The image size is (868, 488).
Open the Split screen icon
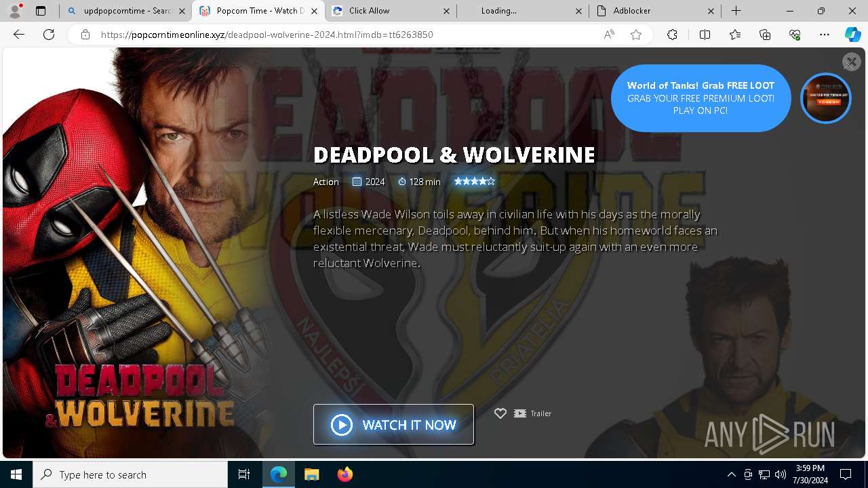705,35
